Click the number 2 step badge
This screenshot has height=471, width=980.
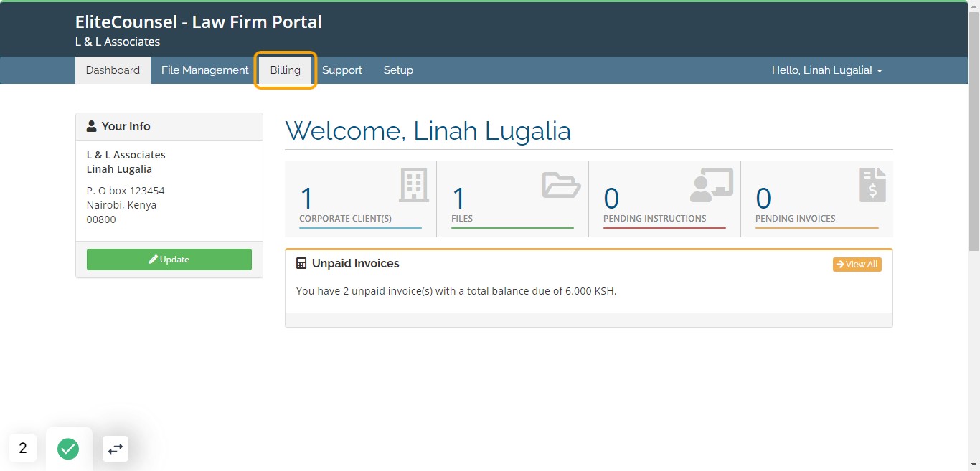click(23, 448)
